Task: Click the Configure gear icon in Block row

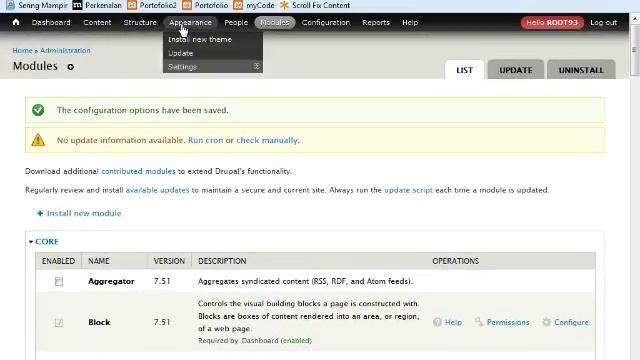Action: click(x=546, y=322)
